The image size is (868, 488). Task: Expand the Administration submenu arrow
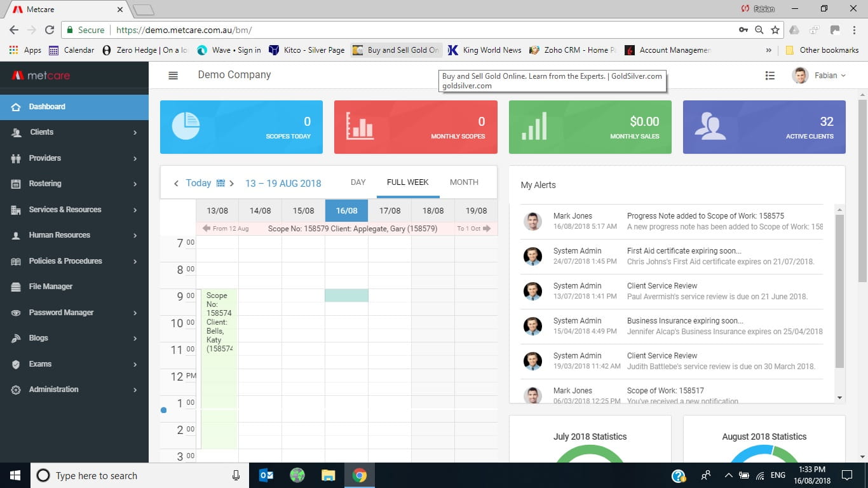click(x=135, y=390)
